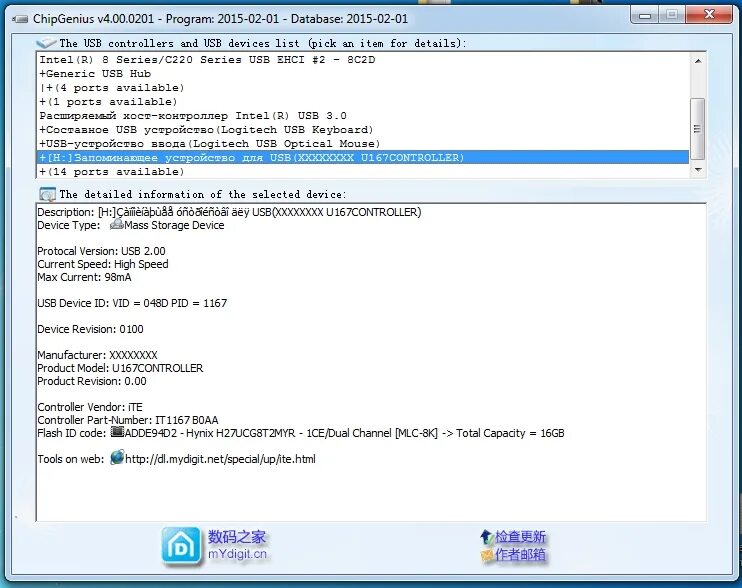
Task: Click the device list scroll down arrow
Action: 698,170
